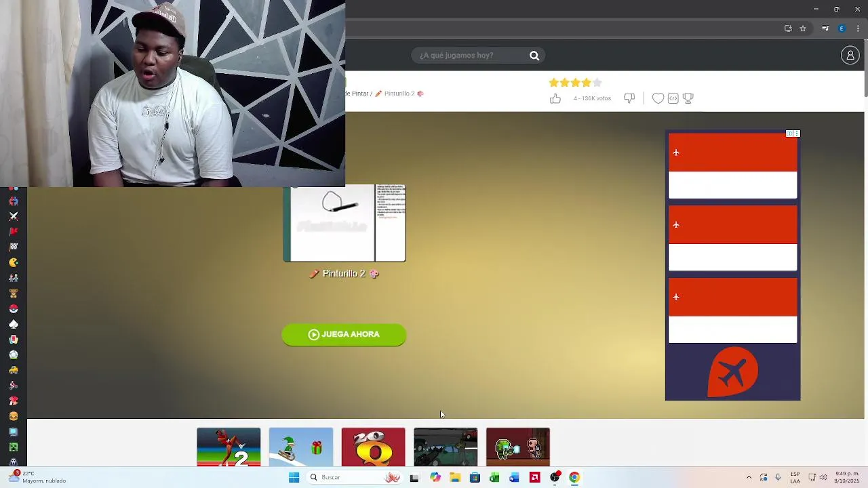Open the soccer ball category icon
This screenshot has height=488, width=868.
click(14, 354)
